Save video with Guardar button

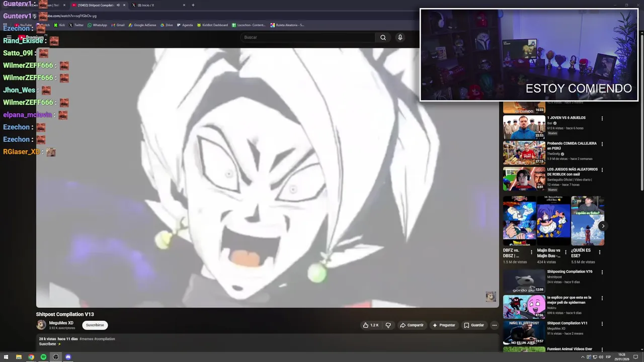[474, 325]
